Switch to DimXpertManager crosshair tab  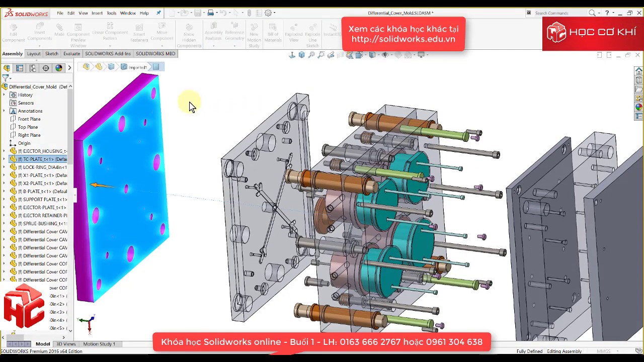(46, 68)
